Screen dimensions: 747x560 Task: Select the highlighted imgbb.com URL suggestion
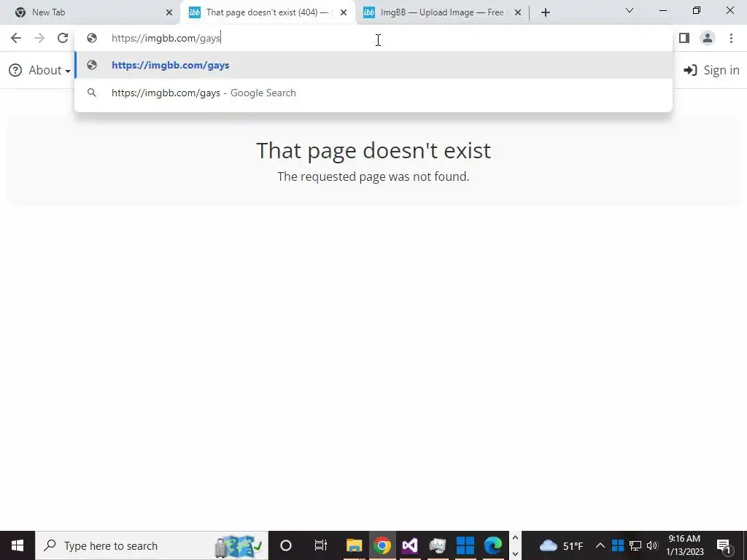tap(373, 65)
